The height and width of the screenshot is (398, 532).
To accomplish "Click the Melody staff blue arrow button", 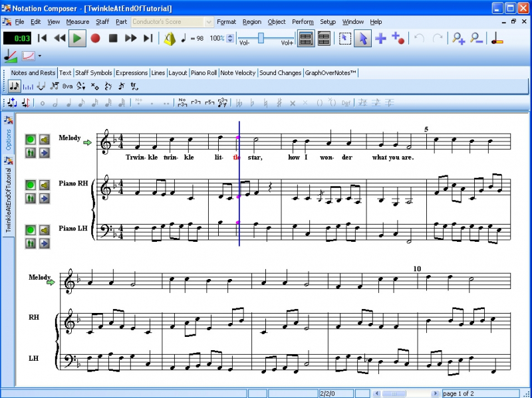I will coord(45,153).
